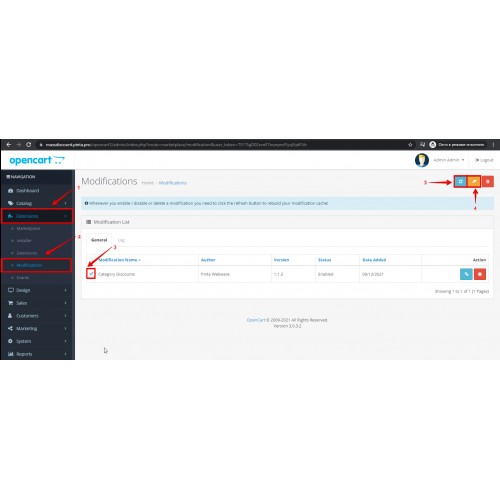Image resolution: width=500 pixels, height=500 pixels.
Task: Sort by the Modification Name column header
Action: pos(120,260)
